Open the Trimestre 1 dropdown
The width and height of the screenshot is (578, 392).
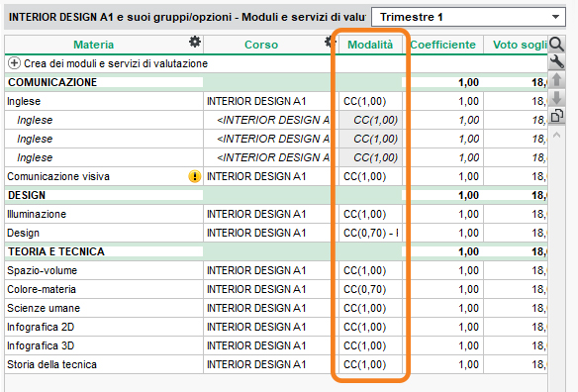click(468, 17)
